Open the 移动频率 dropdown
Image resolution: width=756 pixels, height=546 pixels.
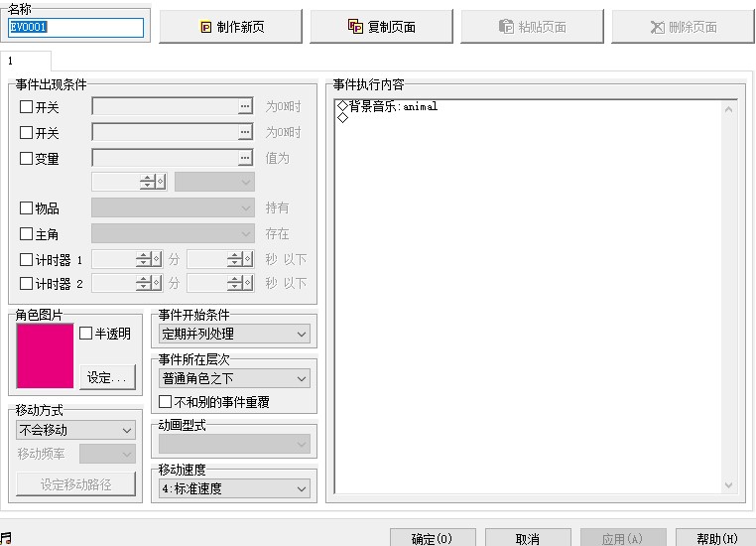coord(107,454)
